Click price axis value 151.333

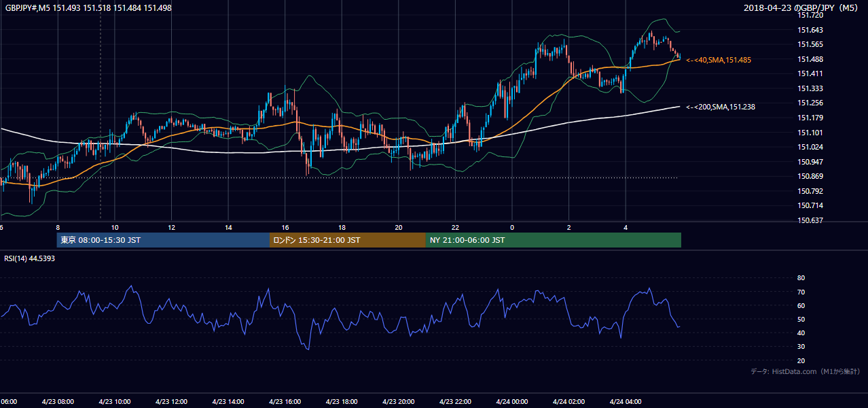810,88
